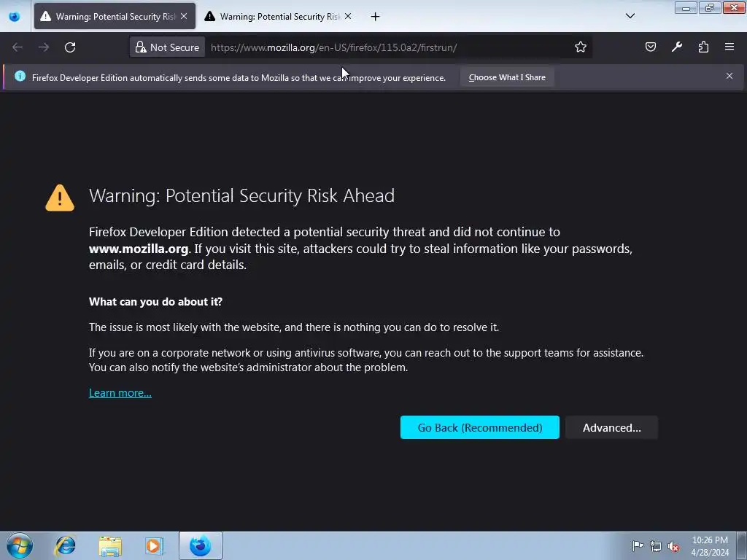Click the Learn more link
Image resolution: width=747 pixels, height=560 pixels.
tap(120, 393)
